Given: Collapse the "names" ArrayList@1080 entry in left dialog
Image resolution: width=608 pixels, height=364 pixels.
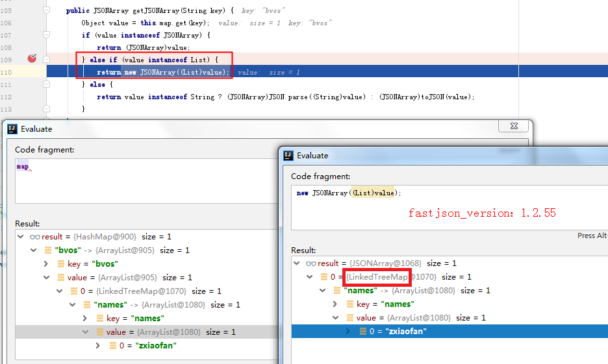Looking at the screenshot, I should 73,305.
